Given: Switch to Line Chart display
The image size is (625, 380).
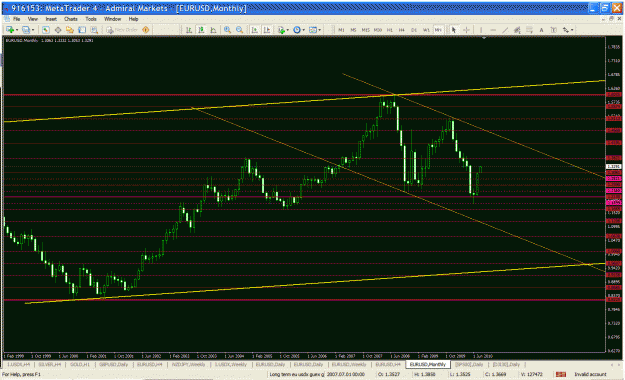Looking at the screenshot, I should pos(213,30).
